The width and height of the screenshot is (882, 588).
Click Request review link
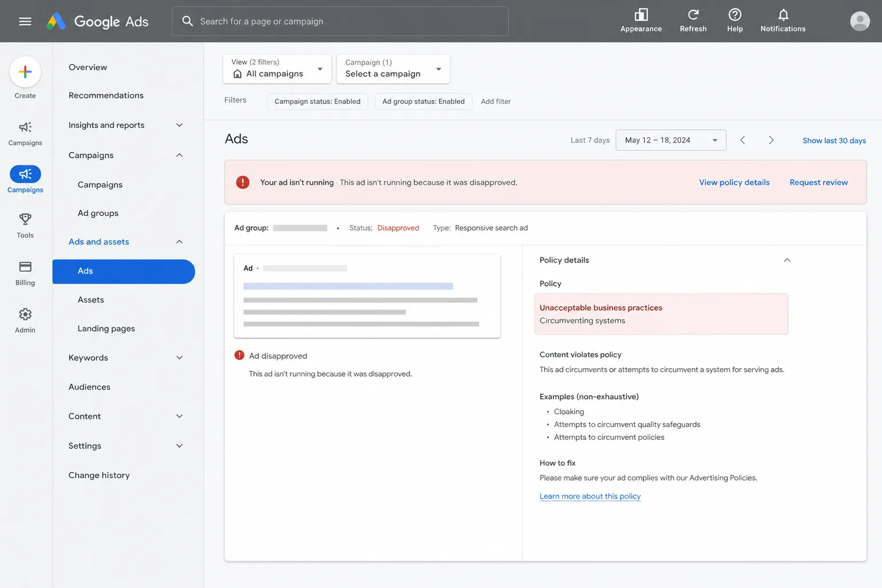click(x=819, y=182)
